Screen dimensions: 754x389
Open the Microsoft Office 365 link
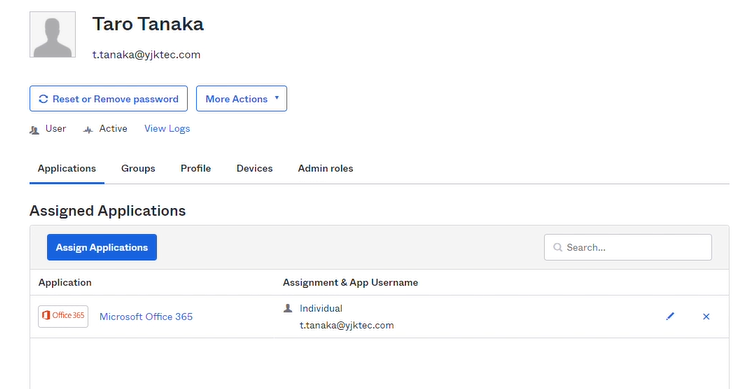(x=146, y=316)
